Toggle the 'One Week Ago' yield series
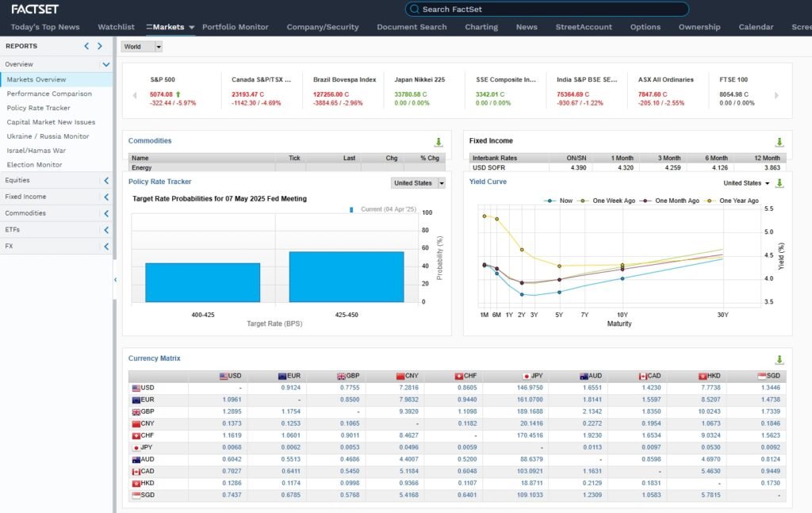 point(607,201)
